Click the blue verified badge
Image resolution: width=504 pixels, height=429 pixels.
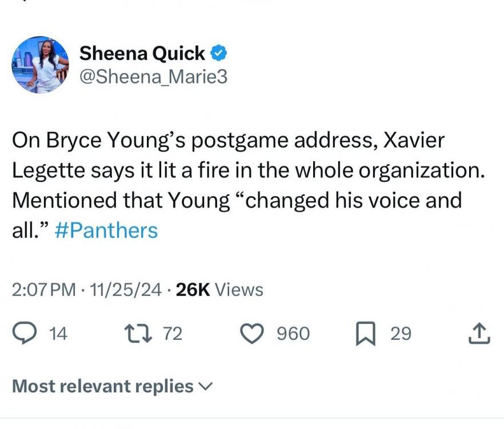point(219,54)
